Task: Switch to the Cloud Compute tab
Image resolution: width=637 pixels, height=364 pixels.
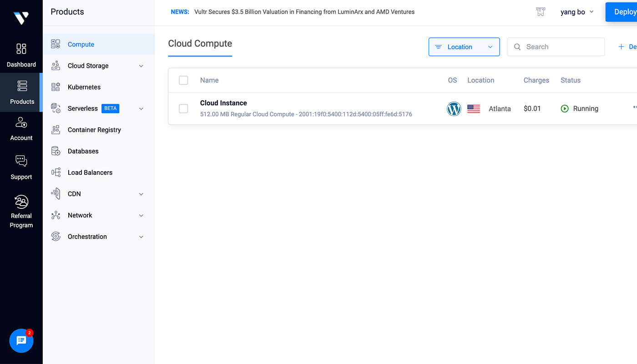Action: point(200,44)
